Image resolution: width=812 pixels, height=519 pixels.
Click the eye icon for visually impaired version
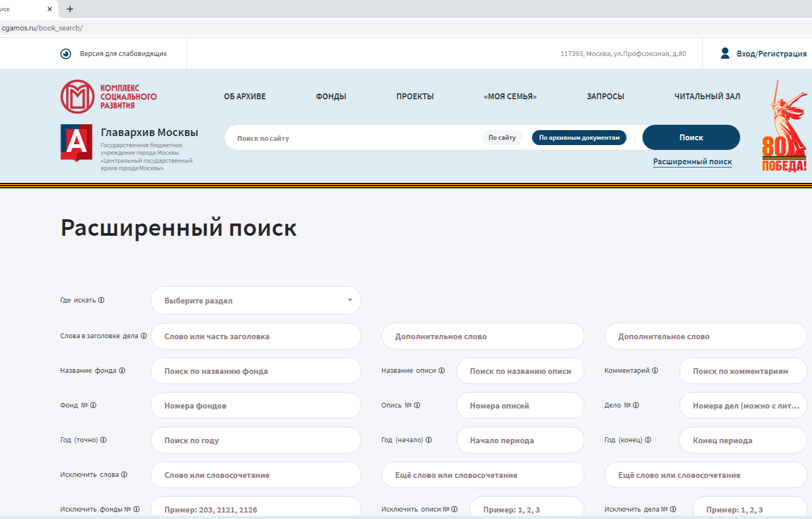(x=66, y=54)
